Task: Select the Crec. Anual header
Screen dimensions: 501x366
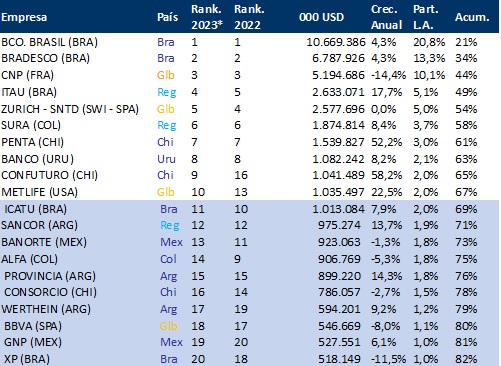Action: 387,17
